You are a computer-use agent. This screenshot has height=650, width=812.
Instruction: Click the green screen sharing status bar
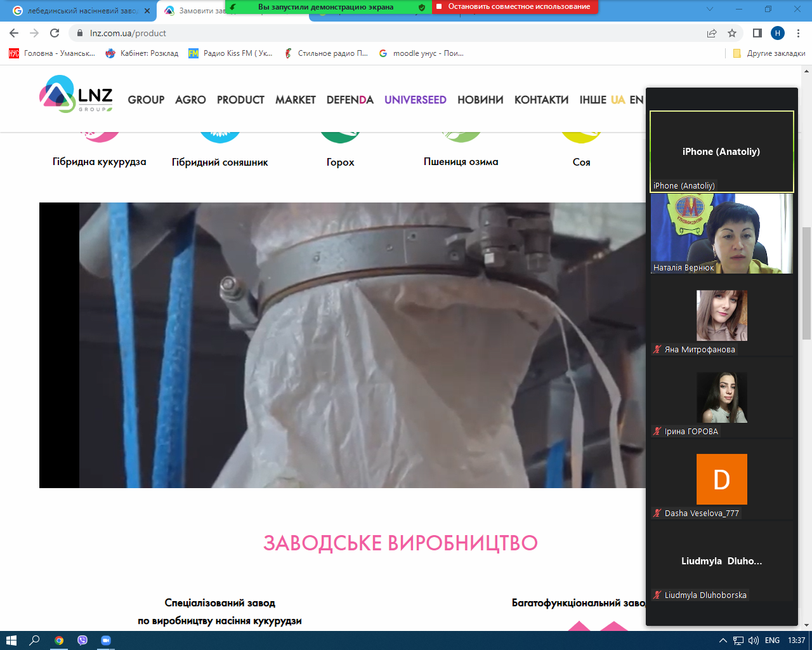pos(329,6)
